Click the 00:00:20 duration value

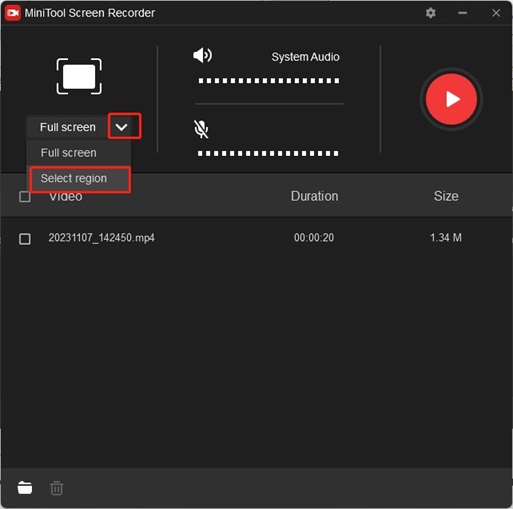pyautogui.click(x=314, y=238)
